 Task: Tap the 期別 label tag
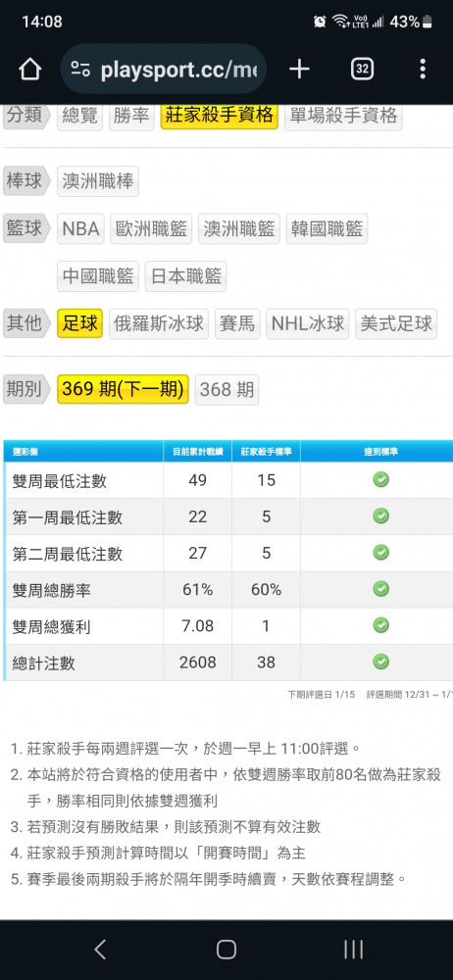click(x=26, y=389)
